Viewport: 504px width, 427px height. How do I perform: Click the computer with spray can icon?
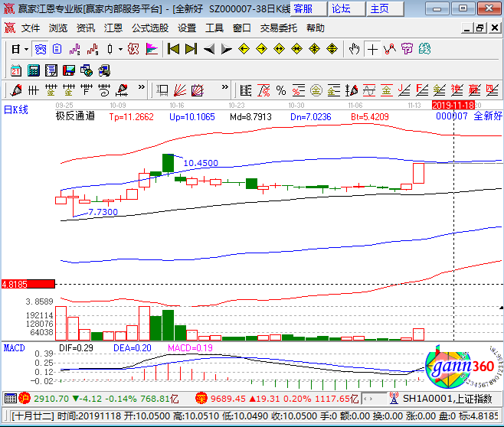coord(104,70)
